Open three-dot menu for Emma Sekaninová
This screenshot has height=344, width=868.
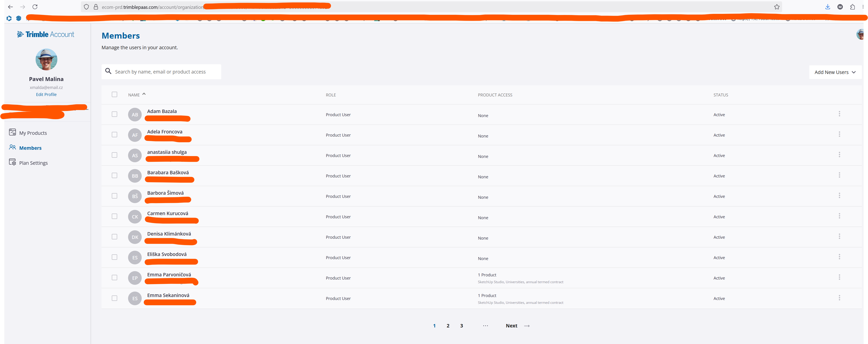(x=839, y=298)
